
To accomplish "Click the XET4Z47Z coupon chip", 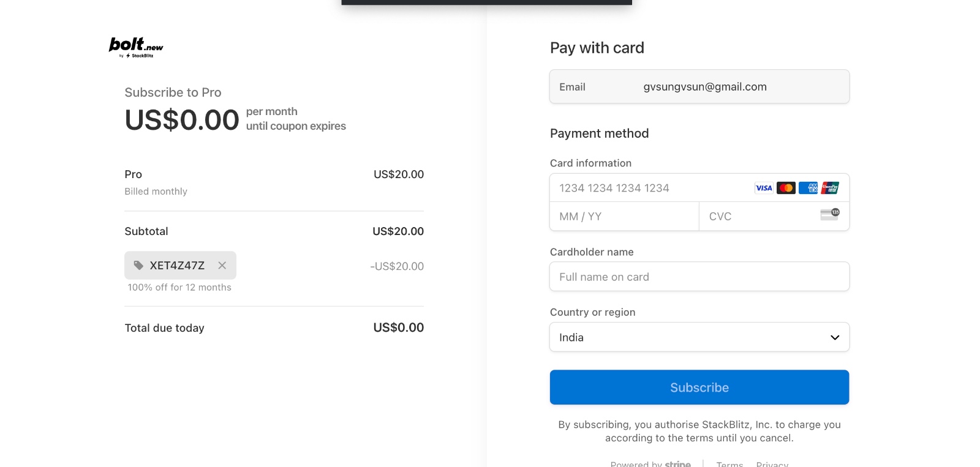I will click(176, 266).
